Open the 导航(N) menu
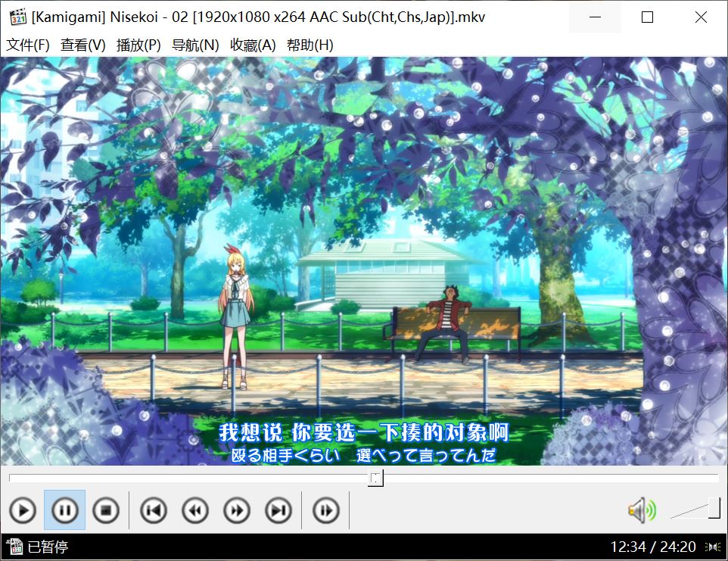This screenshot has height=561, width=728. coord(195,45)
